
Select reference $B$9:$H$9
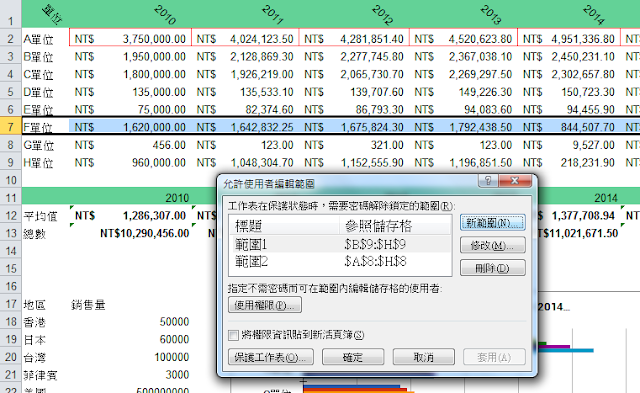tap(375, 244)
